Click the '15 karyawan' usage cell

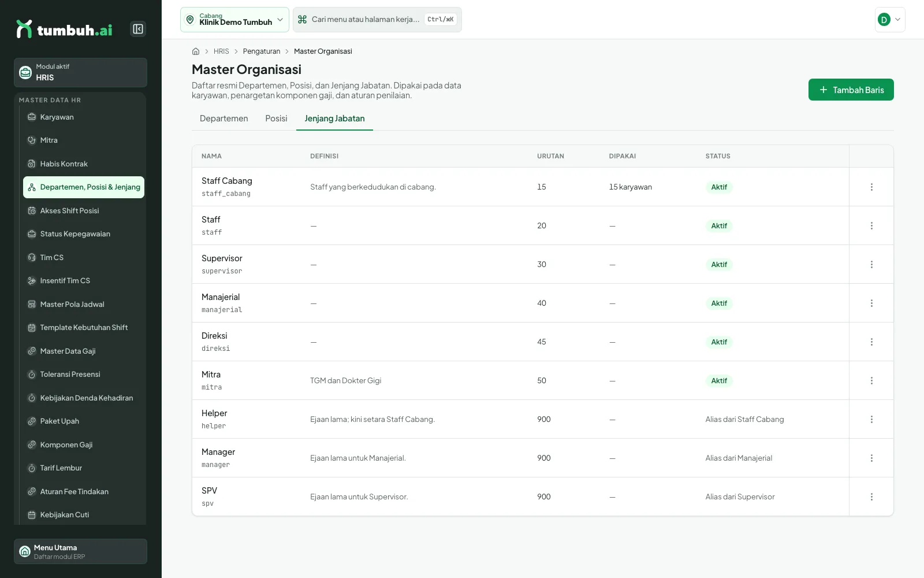[630, 187]
